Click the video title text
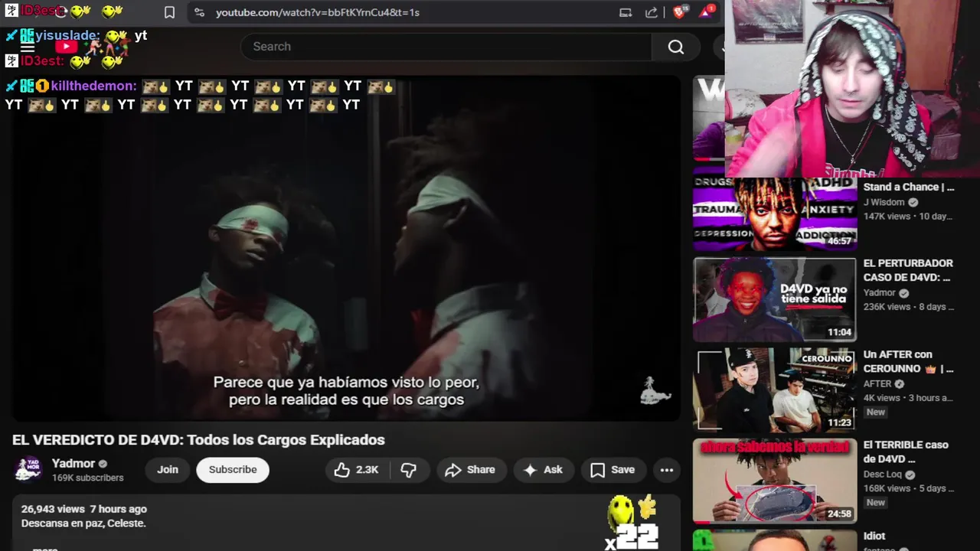This screenshot has width=980, height=551. click(x=198, y=440)
